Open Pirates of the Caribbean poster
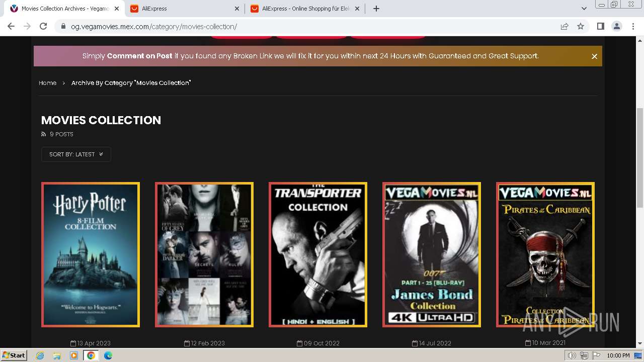 [x=545, y=254]
